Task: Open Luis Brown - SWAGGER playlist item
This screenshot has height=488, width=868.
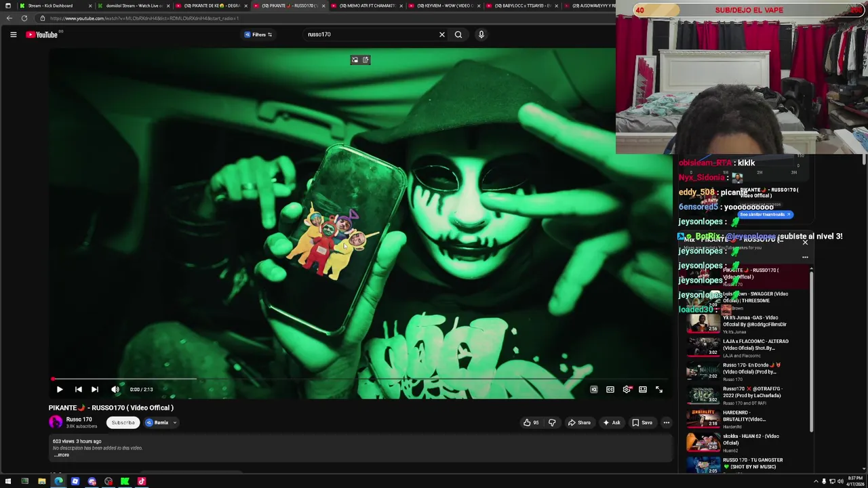Action: click(746, 300)
